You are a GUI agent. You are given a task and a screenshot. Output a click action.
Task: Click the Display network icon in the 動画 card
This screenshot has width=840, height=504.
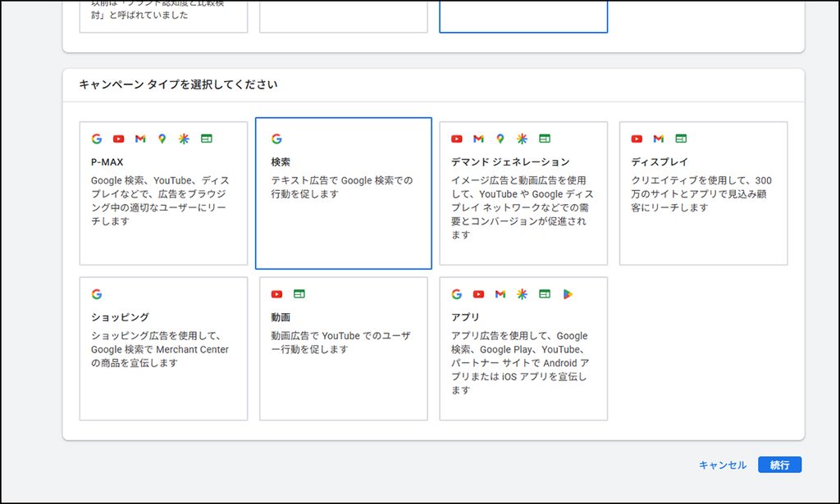coord(299,293)
